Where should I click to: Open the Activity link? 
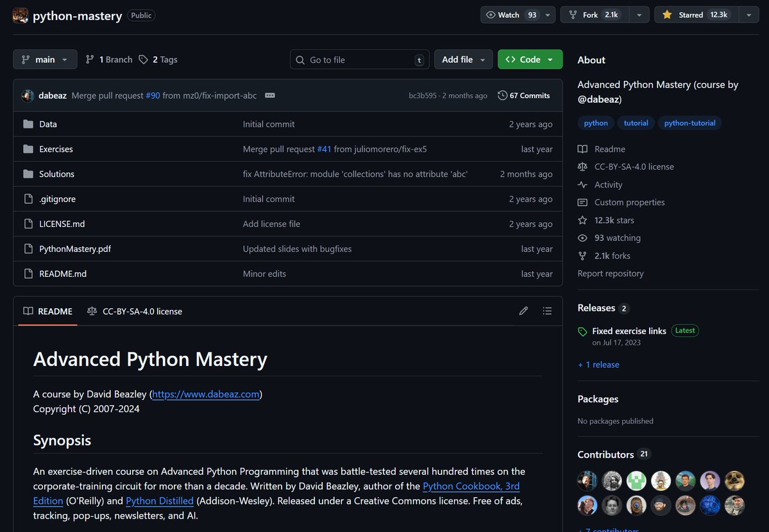pos(608,185)
